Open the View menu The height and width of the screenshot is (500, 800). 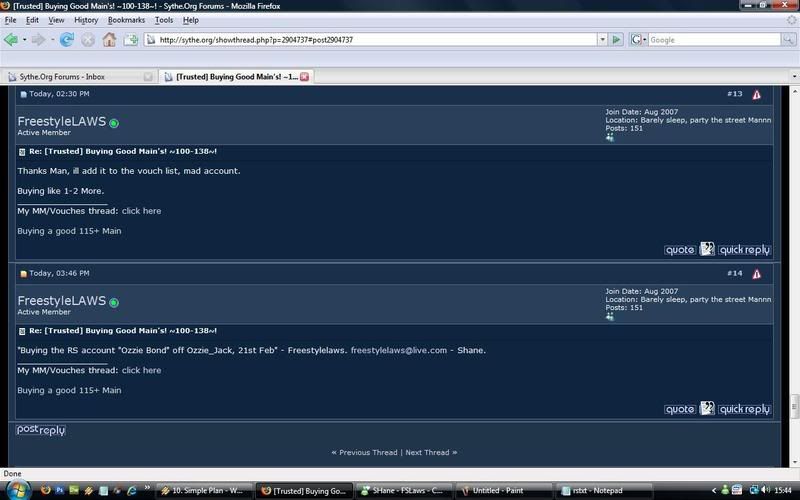(x=56, y=20)
